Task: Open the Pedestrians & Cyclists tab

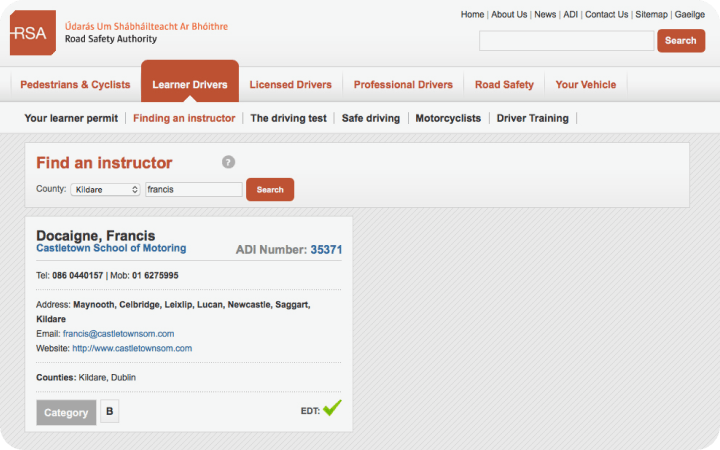Action: [75, 84]
